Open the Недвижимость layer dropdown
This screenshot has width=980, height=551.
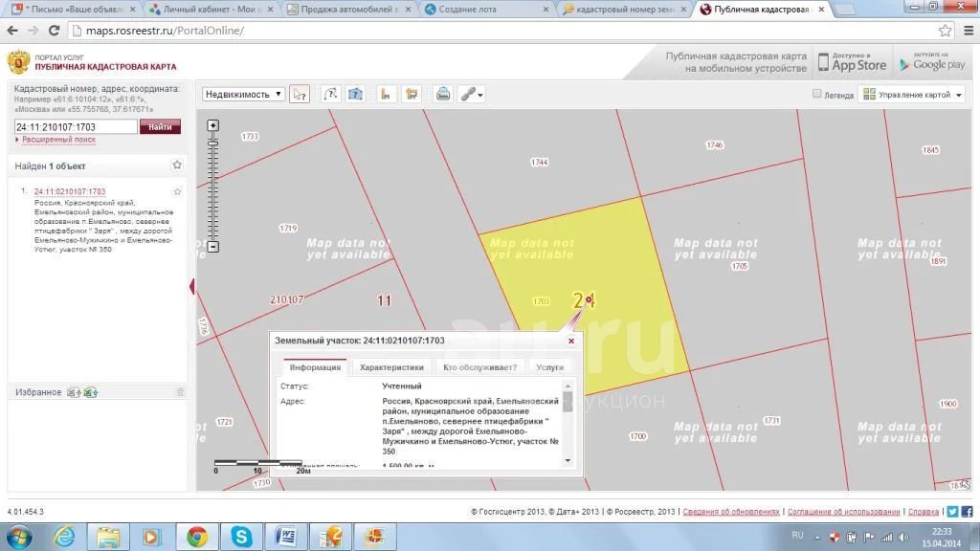tap(243, 95)
